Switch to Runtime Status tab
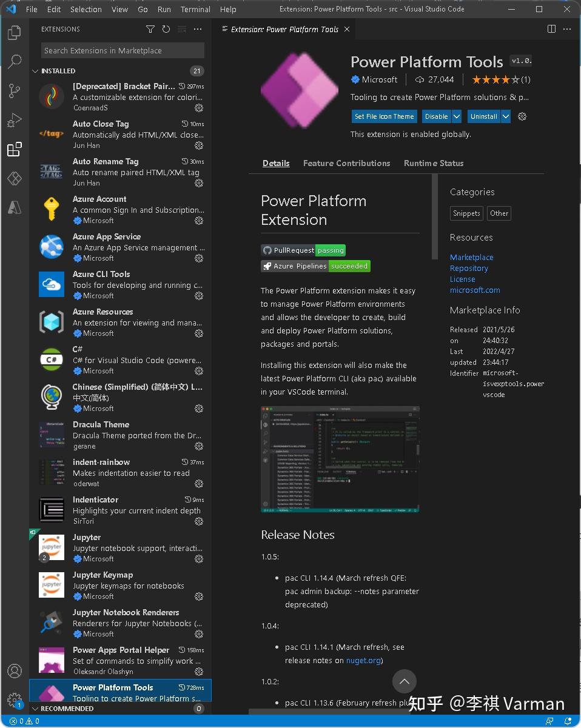Viewport: 581px width, 728px height. pos(434,163)
